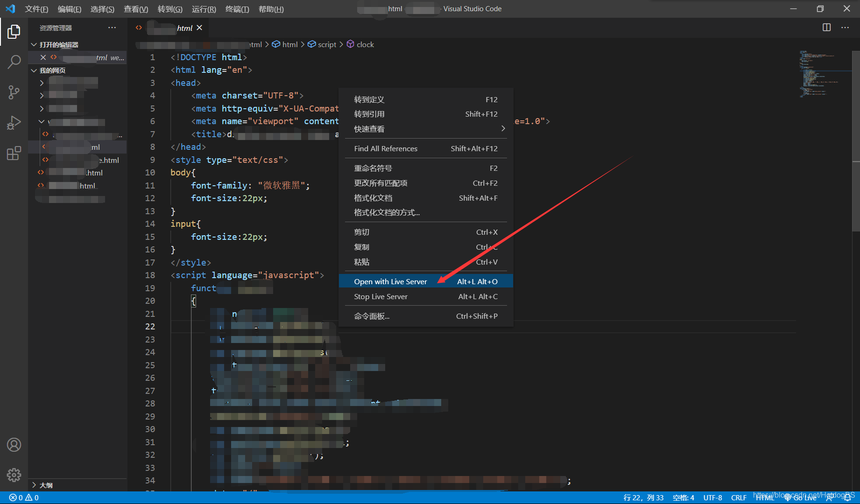This screenshot has height=504, width=860.
Task: Click the notifications bell in status bar
Action: click(847, 497)
